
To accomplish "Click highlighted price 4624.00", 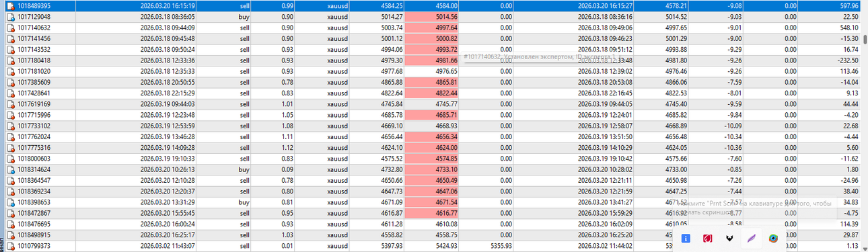I will (447, 148).
